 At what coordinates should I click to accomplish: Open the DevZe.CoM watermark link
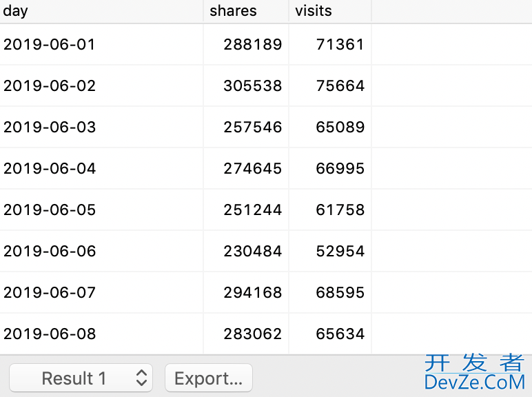pos(475,373)
